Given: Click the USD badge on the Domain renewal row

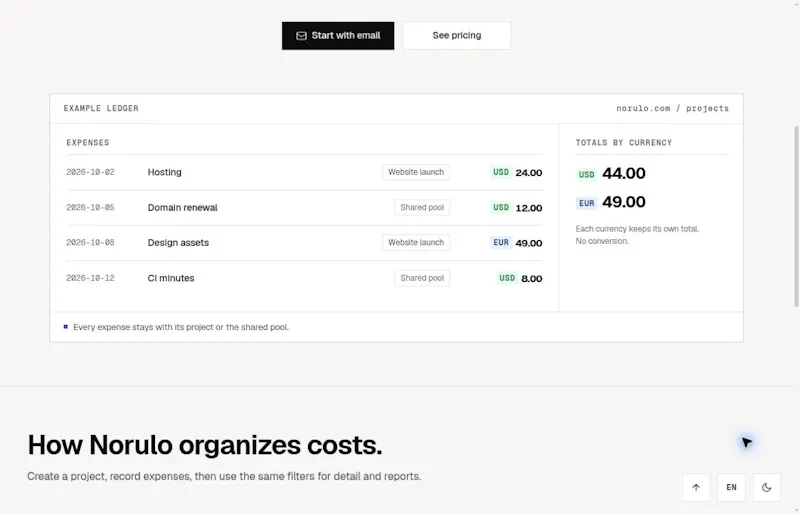Looking at the screenshot, I should (x=501, y=207).
